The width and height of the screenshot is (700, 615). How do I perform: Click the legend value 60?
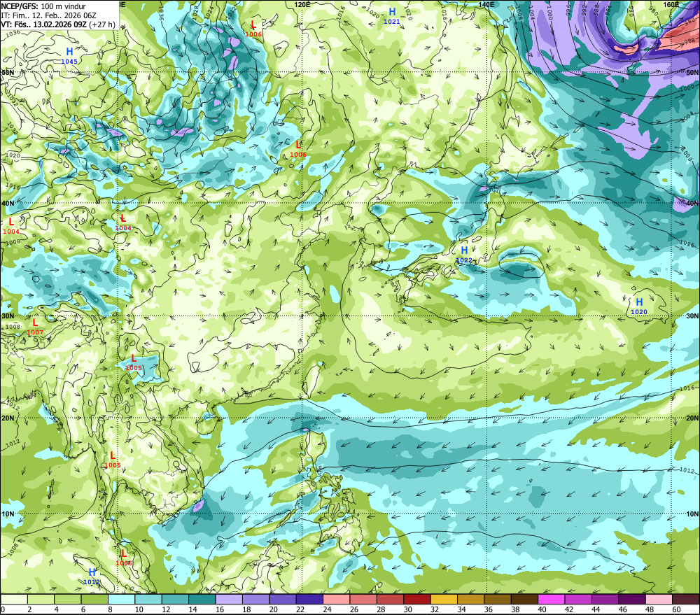[676, 609]
